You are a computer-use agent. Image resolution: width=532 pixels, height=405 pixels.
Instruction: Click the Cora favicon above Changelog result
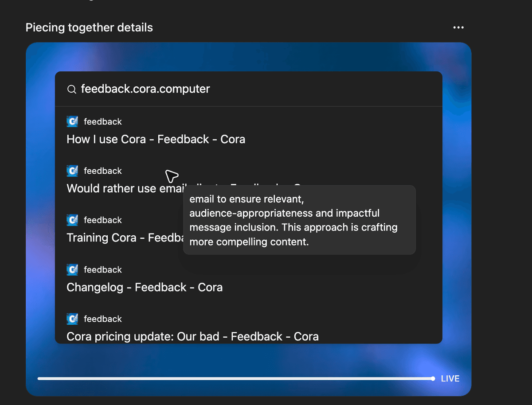pyautogui.click(x=72, y=269)
